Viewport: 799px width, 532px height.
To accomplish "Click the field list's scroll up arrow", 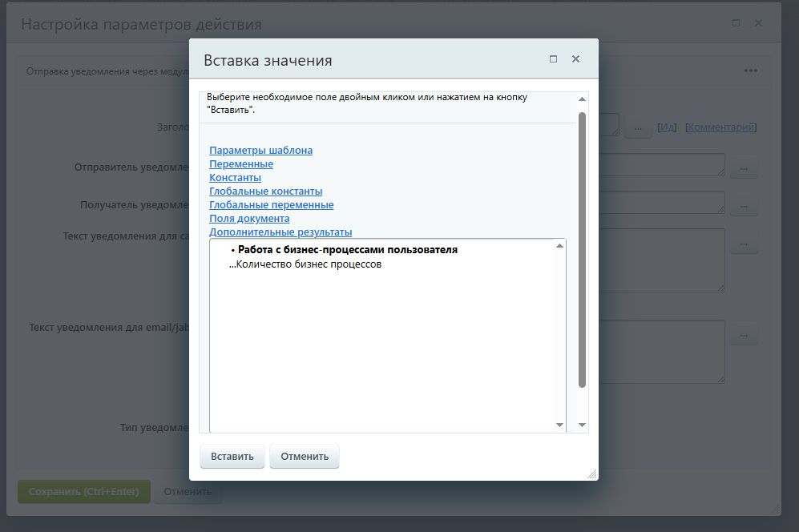I will tap(559, 246).
